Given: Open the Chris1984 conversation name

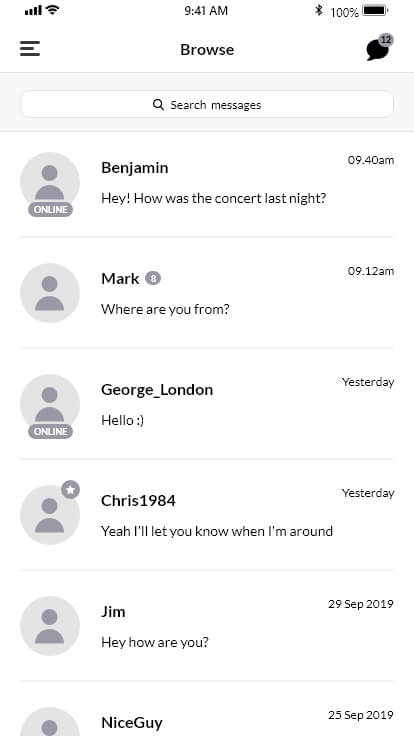Looking at the screenshot, I should tap(138, 501).
